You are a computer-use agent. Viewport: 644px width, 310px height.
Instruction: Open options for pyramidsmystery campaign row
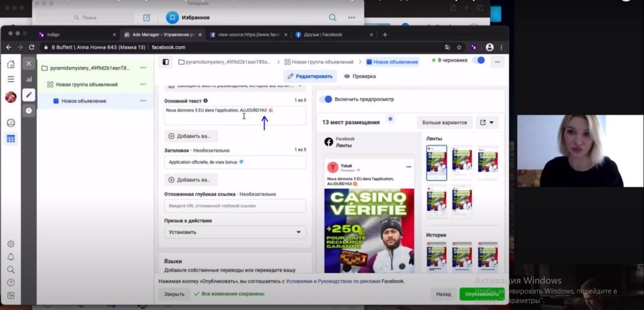143,68
